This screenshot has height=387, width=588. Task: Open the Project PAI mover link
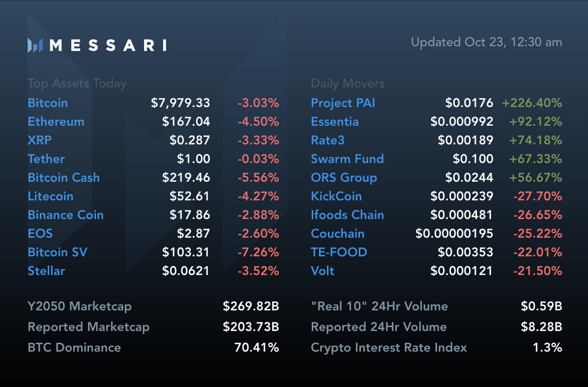(339, 103)
